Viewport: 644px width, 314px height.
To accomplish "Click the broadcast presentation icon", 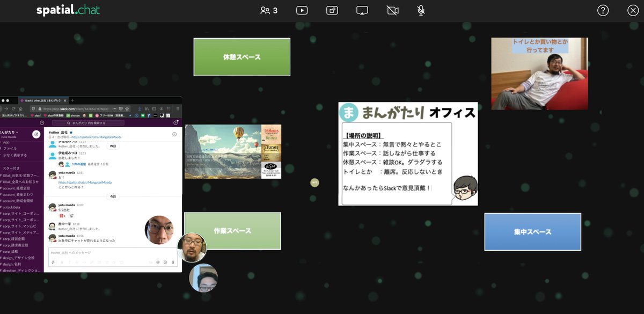I will [x=361, y=10].
